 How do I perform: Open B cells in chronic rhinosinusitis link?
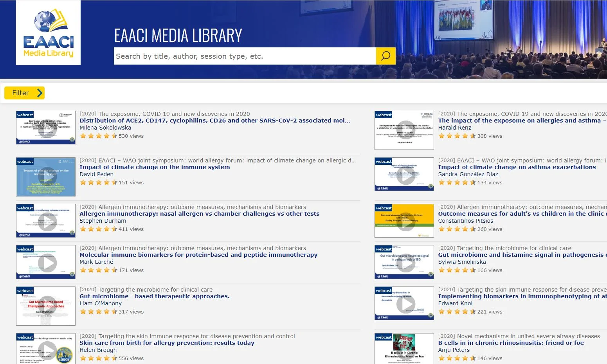pyautogui.click(x=511, y=343)
